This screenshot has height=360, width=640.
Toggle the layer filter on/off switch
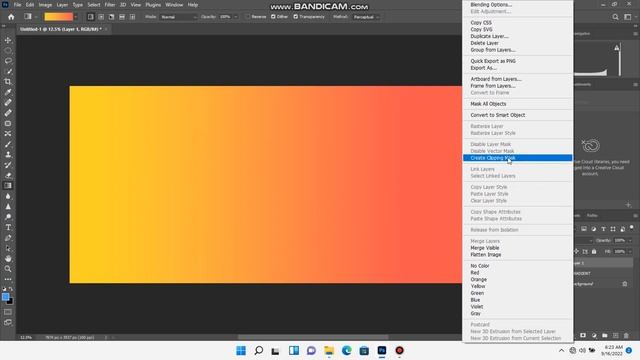pyautogui.click(x=631, y=227)
